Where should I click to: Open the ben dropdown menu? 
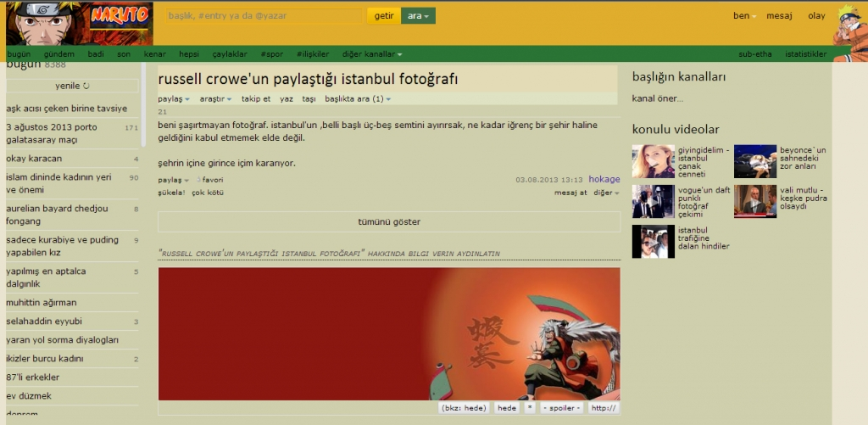744,16
